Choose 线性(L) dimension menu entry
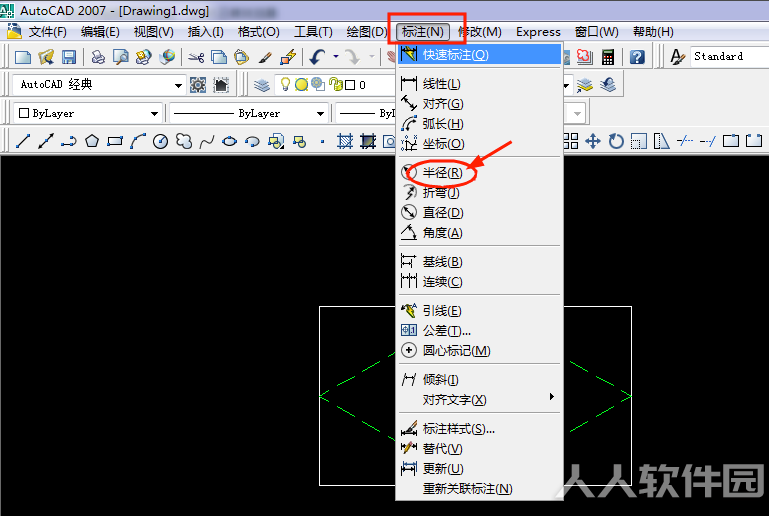The image size is (769, 516). (480, 84)
